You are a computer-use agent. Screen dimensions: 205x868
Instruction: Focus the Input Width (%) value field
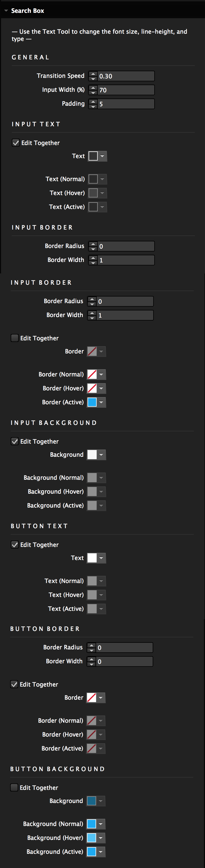coord(126,90)
